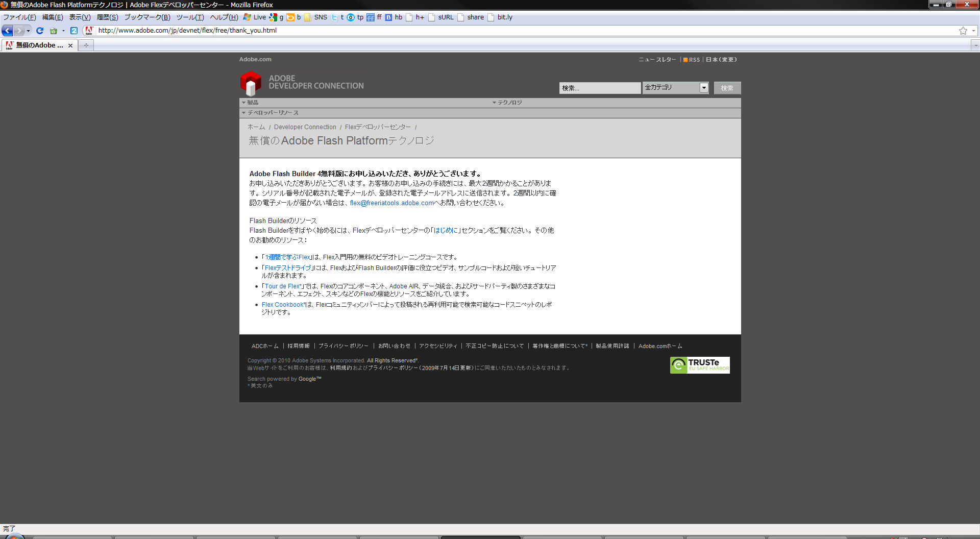Expand the デベロッパーリソース menu
This screenshot has height=539, width=980.
click(x=270, y=113)
